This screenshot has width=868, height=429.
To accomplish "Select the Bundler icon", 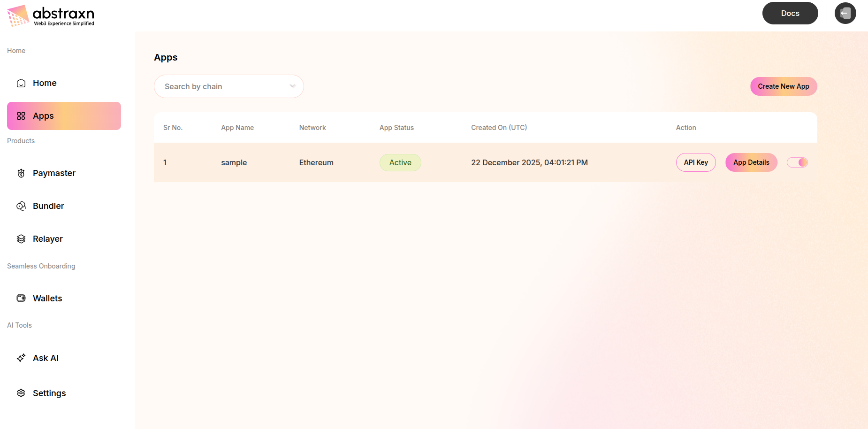I will 21,206.
